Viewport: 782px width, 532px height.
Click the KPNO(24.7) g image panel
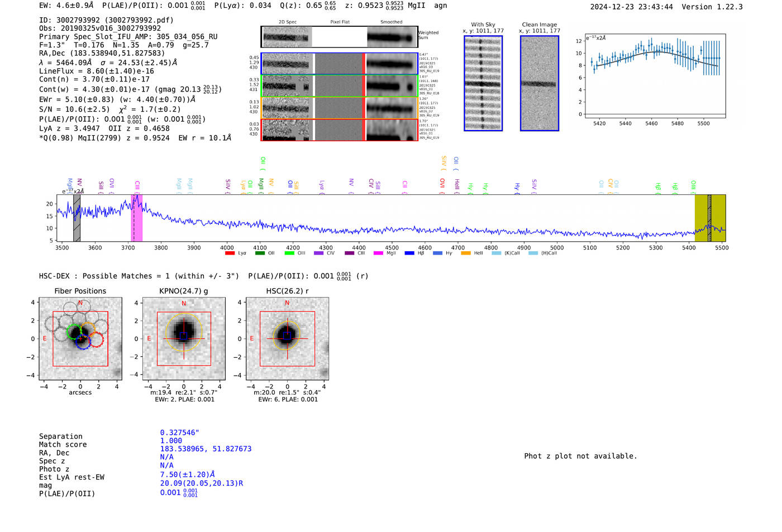pyautogui.click(x=184, y=339)
